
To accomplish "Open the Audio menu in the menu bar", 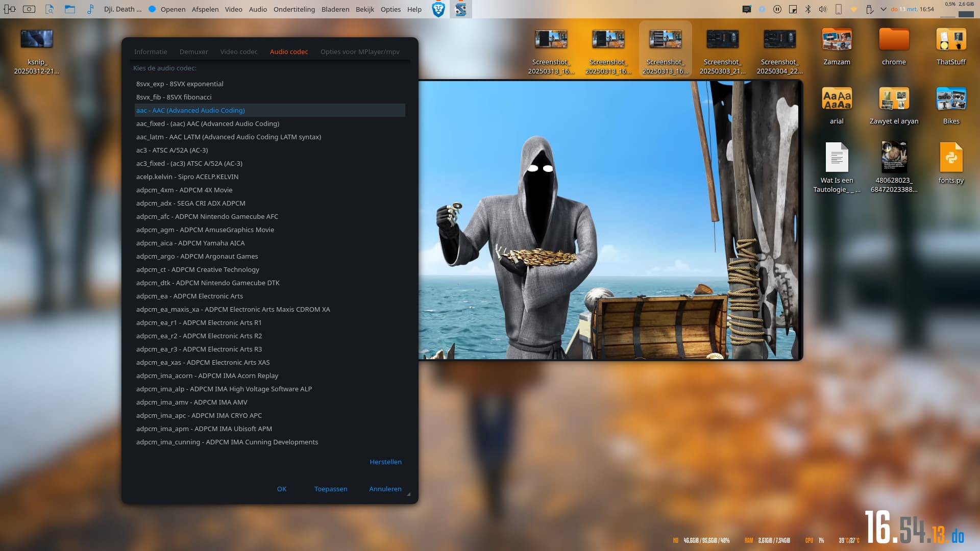I will [x=258, y=9].
